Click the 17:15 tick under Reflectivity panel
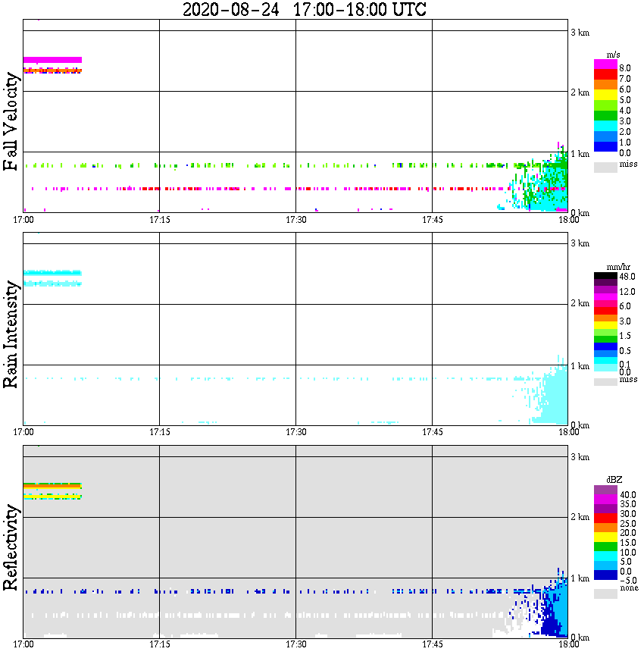644x658 pixels. tap(159, 644)
